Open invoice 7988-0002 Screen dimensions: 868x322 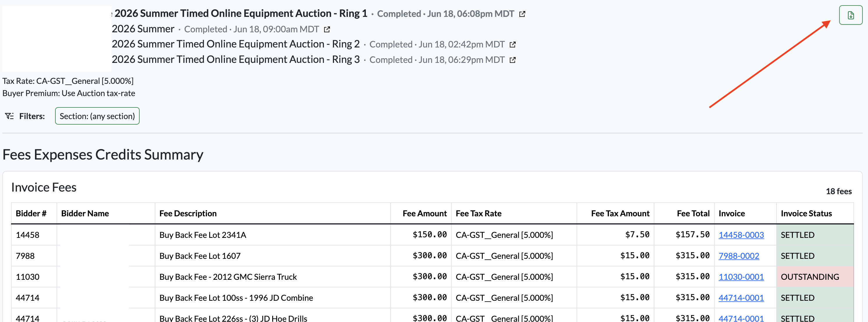pos(739,256)
